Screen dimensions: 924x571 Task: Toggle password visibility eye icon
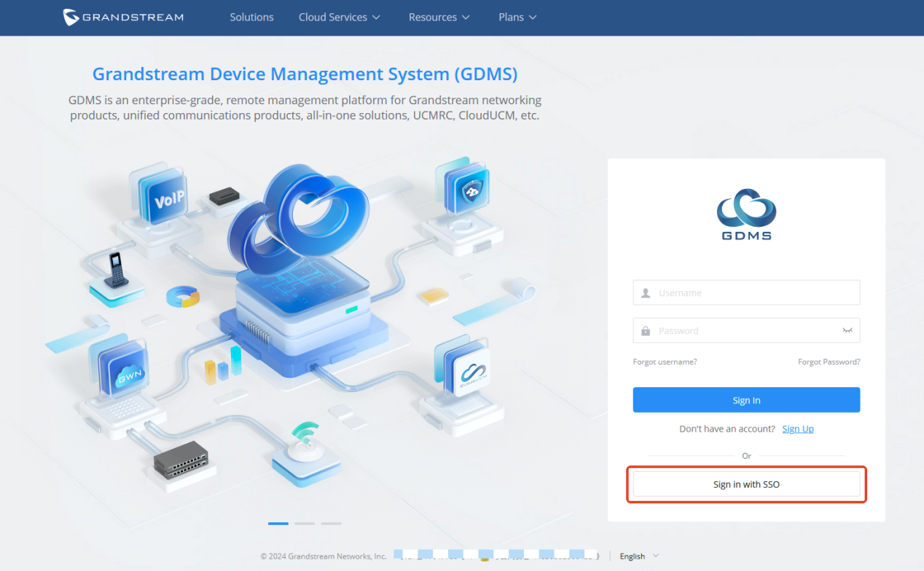(x=847, y=330)
